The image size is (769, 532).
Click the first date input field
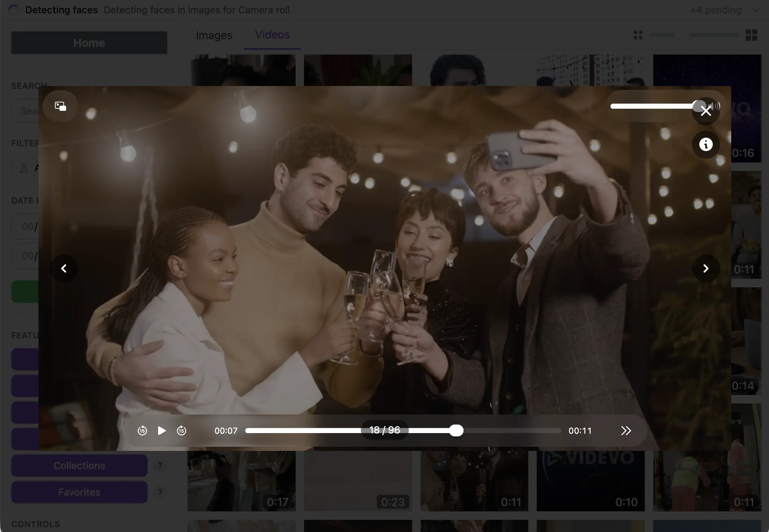click(25, 227)
